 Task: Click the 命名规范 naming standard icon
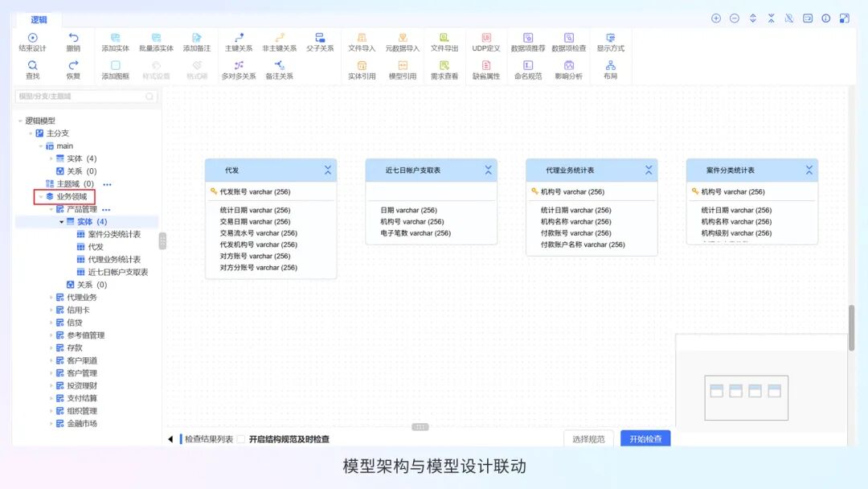(x=526, y=68)
